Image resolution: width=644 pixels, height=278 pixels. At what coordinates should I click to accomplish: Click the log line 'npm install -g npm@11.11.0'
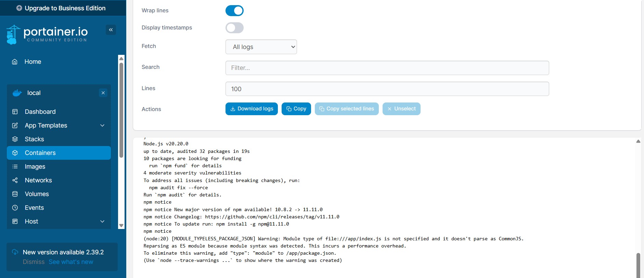point(216,224)
